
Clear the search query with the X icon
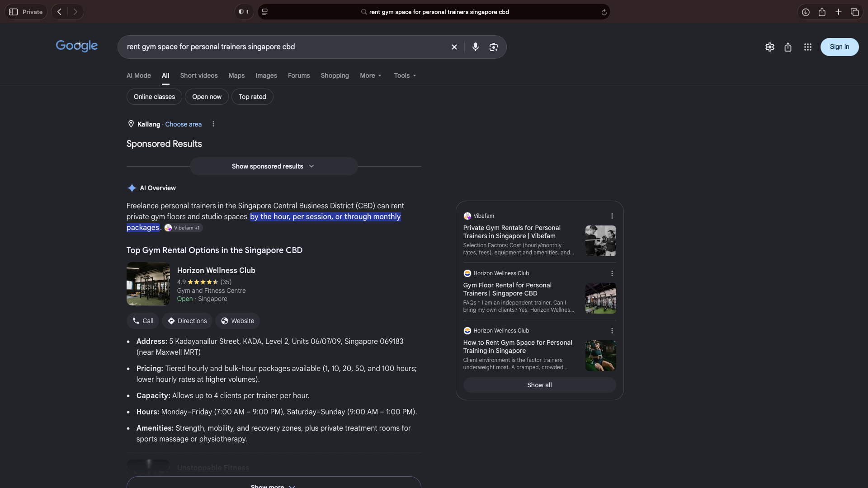tap(454, 47)
